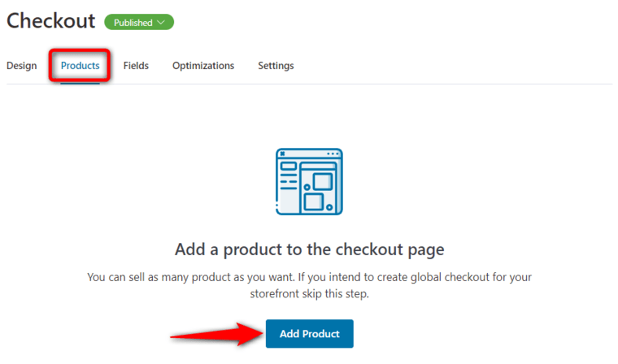This screenshot has height=364, width=618.
Task: Go to the Optimizations tab
Action: click(x=203, y=66)
